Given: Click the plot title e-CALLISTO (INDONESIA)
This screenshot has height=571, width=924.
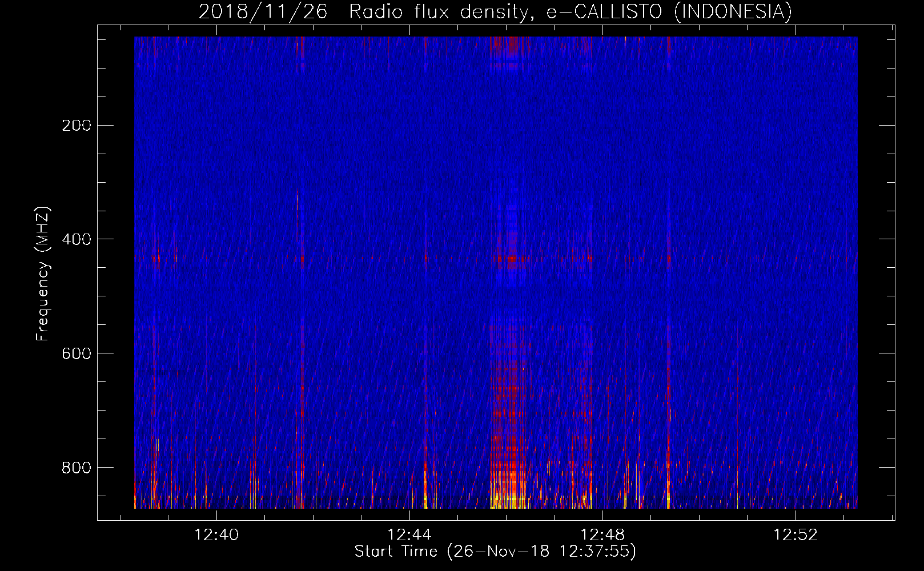Looking at the screenshot, I should [669, 11].
